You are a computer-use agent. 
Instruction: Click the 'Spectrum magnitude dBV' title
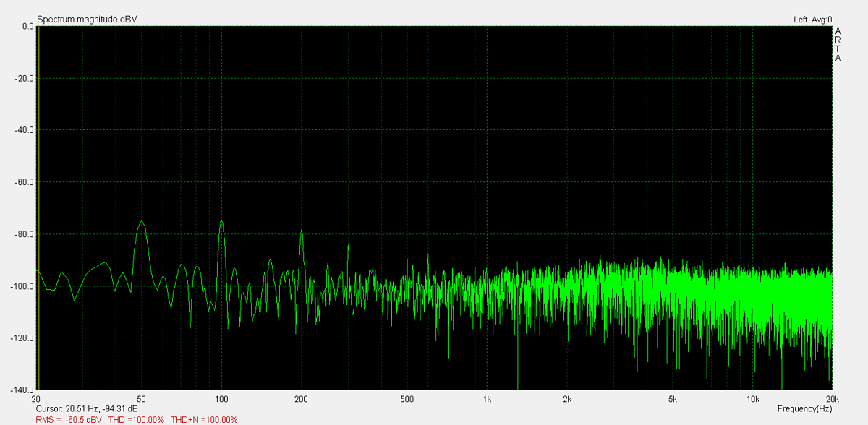(x=87, y=20)
